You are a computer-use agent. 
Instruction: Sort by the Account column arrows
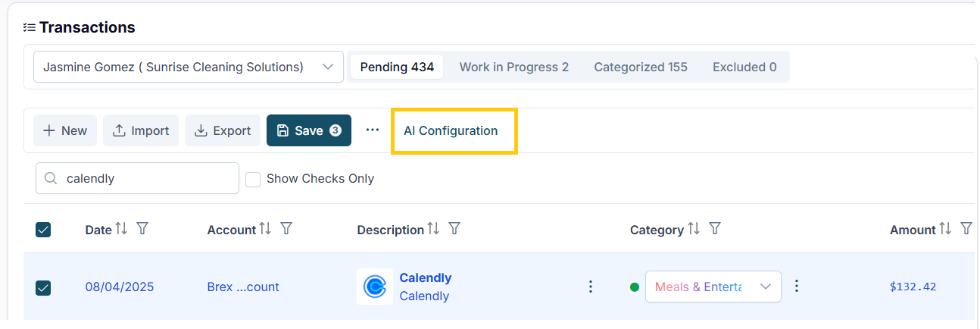265,229
